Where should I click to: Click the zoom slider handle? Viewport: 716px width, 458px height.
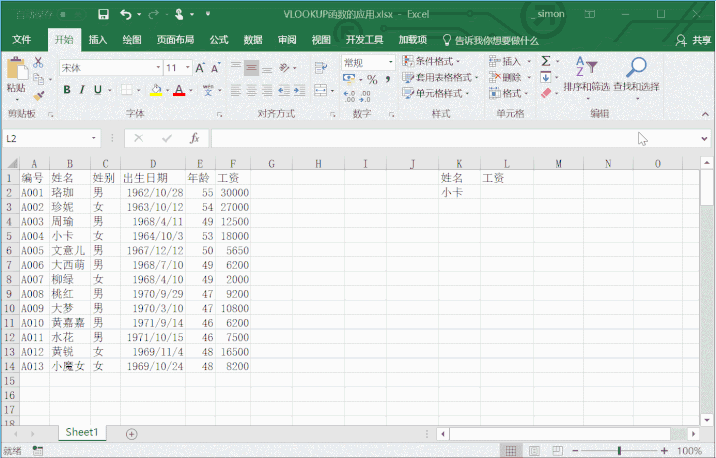(x=619, y=451)
